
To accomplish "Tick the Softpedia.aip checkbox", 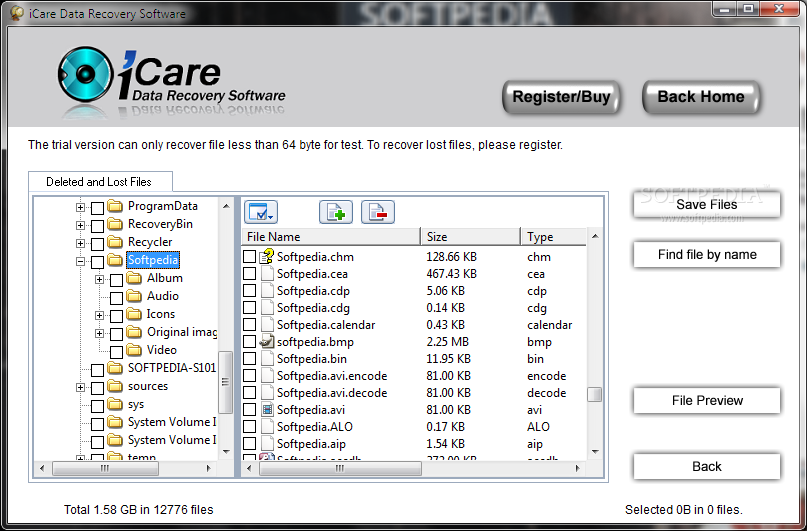I will [x=250, y=444].
